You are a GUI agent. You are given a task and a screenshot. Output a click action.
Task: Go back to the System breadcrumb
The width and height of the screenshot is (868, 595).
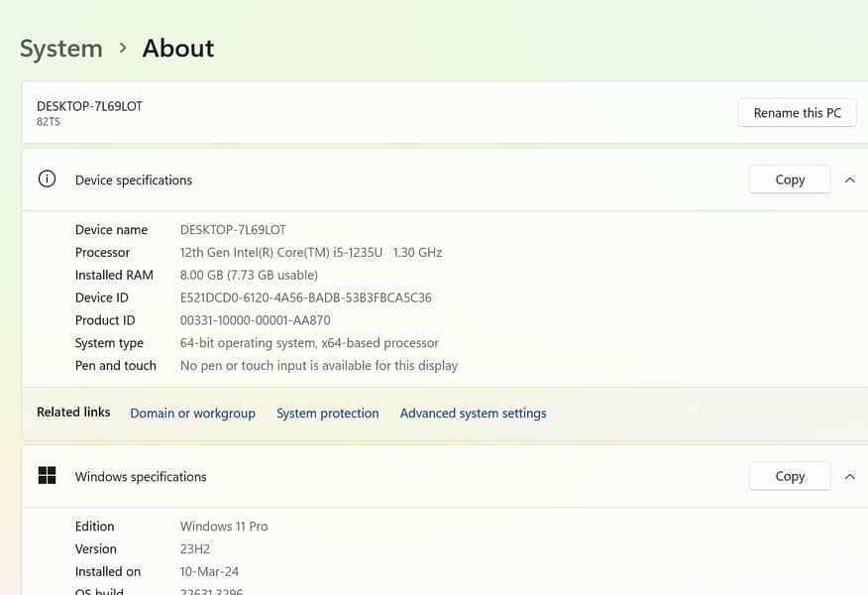61,48
